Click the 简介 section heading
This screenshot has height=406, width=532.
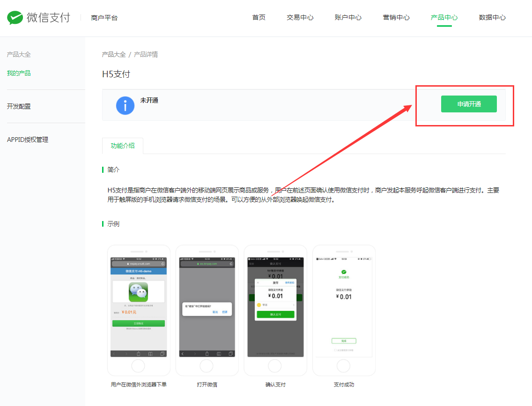[x=113, y=170]
